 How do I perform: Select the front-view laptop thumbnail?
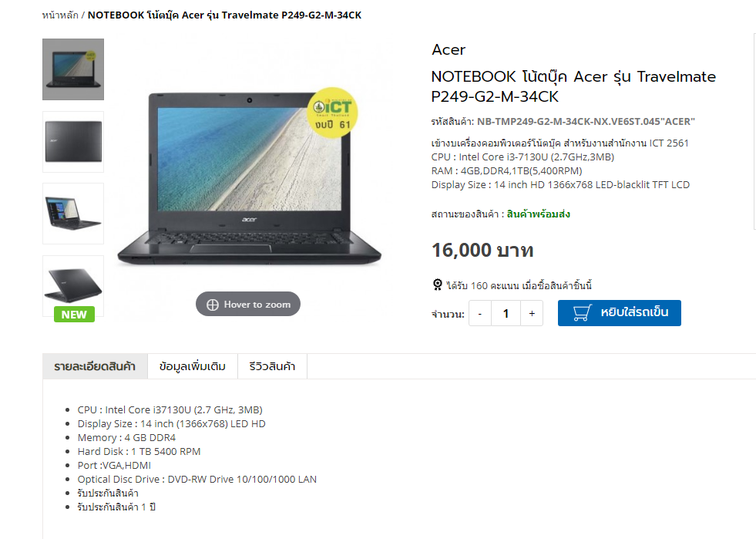(x=73, y=69)
